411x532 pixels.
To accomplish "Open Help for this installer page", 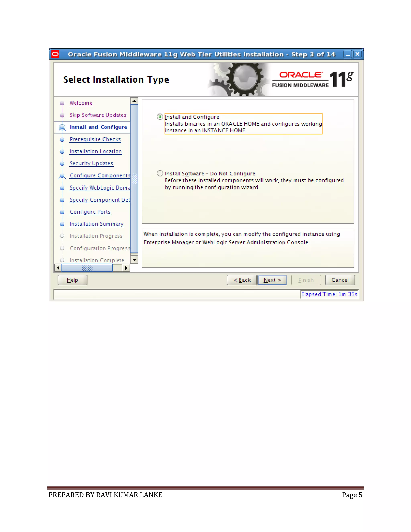I will 72,280.
